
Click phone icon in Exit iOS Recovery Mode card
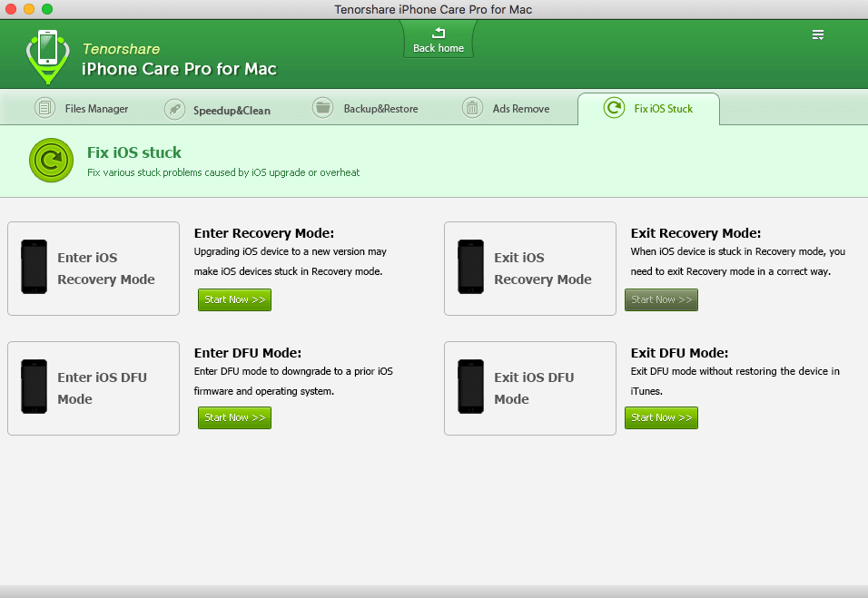[x=470, y=267]
